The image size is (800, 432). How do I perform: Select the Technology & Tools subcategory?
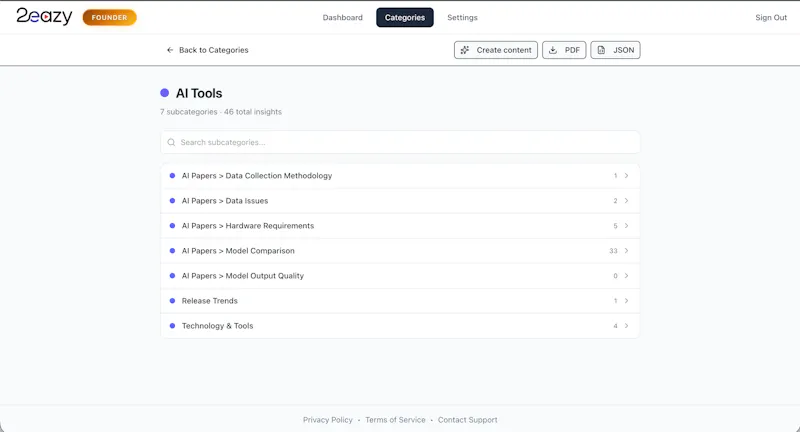400,326
